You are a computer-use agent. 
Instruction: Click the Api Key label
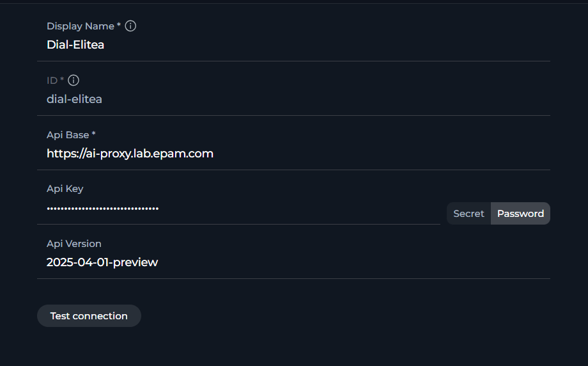(65, 189)
